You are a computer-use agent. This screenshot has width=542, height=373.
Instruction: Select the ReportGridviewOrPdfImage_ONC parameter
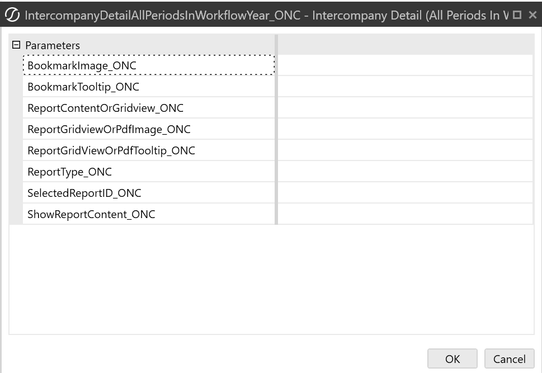(149, 129)
